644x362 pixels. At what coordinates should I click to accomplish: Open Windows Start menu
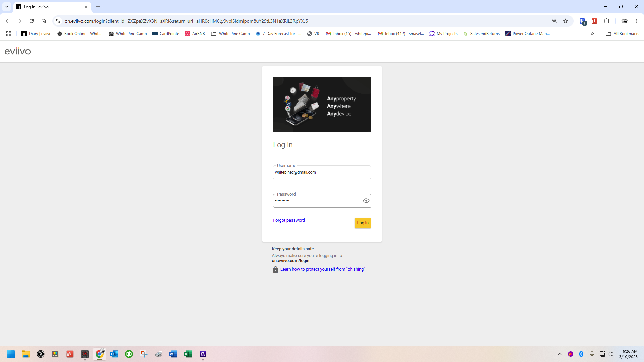click(11, 354)
